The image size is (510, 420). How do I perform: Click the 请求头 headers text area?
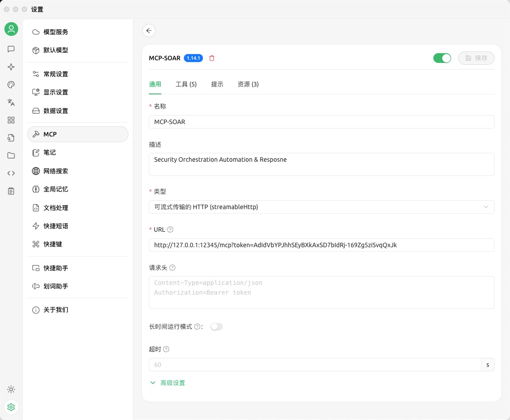coord(321,292)
